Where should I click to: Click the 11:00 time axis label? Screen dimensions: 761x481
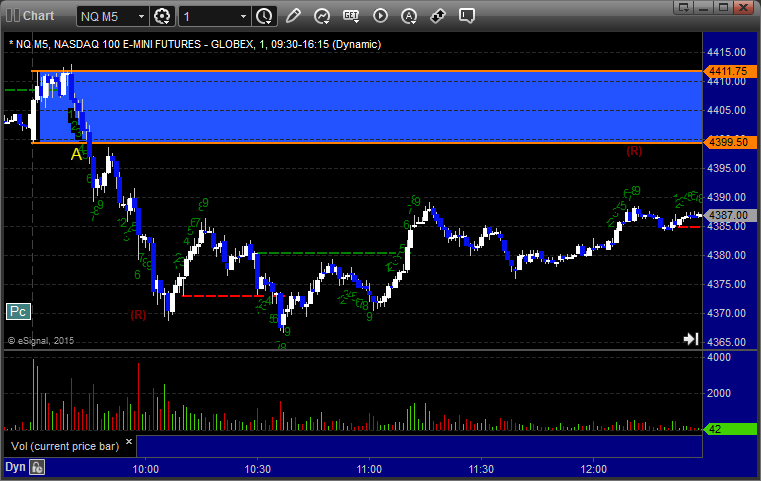(369, 469)
